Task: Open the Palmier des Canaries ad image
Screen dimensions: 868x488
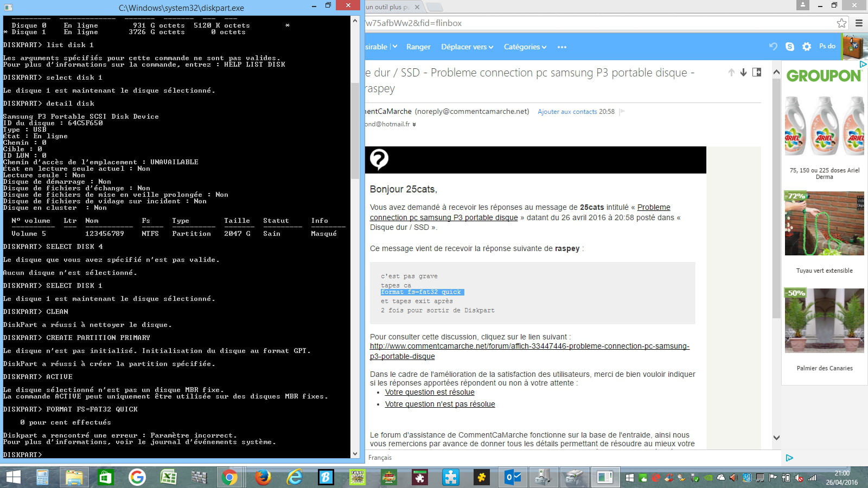Action: click(x=824, y=320)
